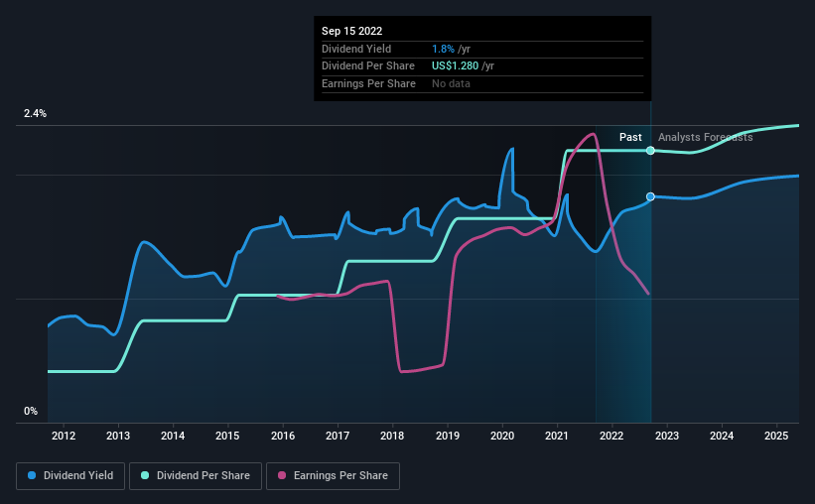Click the 0% y-axis label

tap(31, 411)
